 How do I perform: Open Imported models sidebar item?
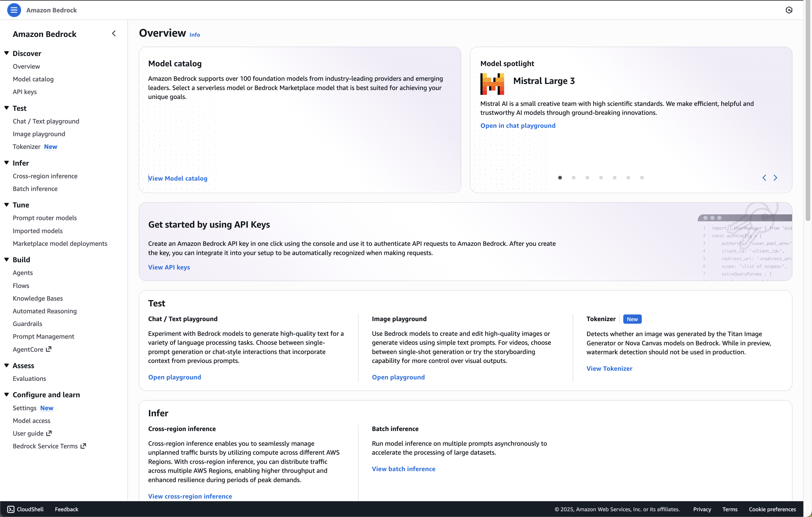pyautogui.click(x=38, y=231)
